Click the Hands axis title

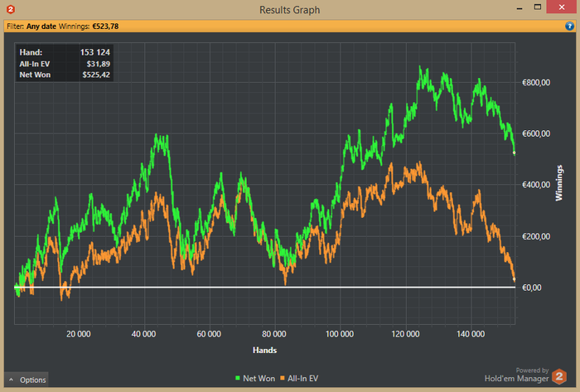tap(264, 351)
